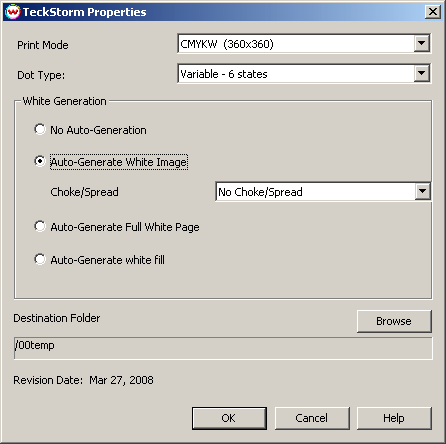Open the Print Mode dropdown arrow
Viewport: 446px width, 444px height.
click(422, 43)
